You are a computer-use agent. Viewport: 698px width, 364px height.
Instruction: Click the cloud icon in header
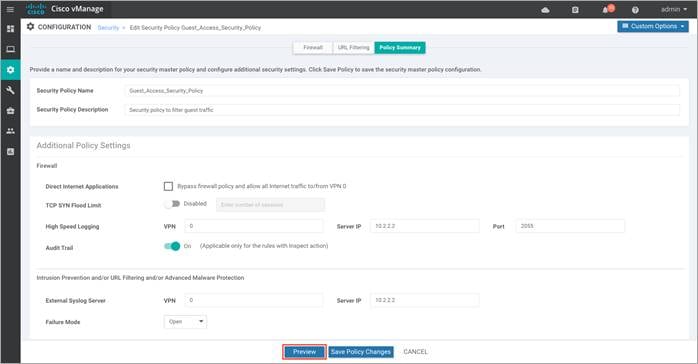coord(545,10)
